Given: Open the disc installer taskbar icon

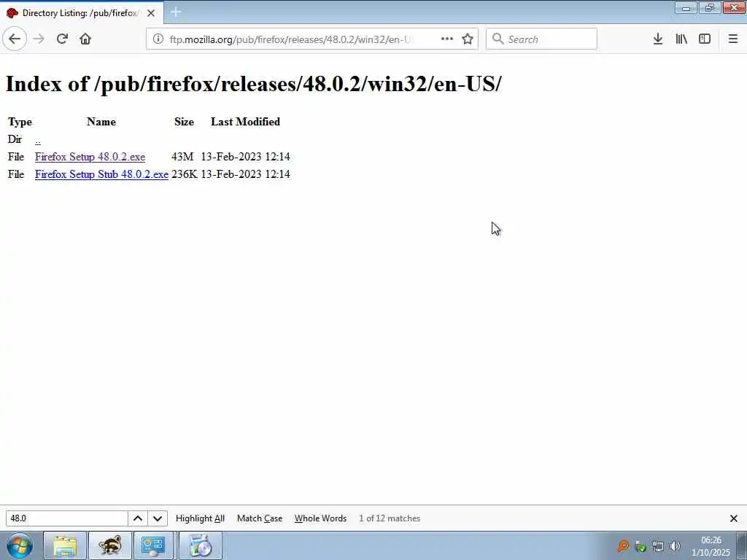Looking at the screenshot, I should [200, 545].
